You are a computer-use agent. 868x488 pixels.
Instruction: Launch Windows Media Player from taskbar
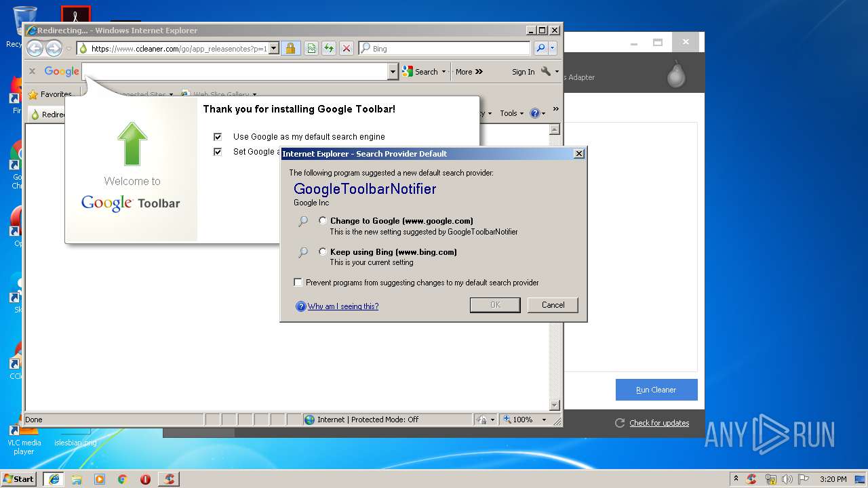100,479
